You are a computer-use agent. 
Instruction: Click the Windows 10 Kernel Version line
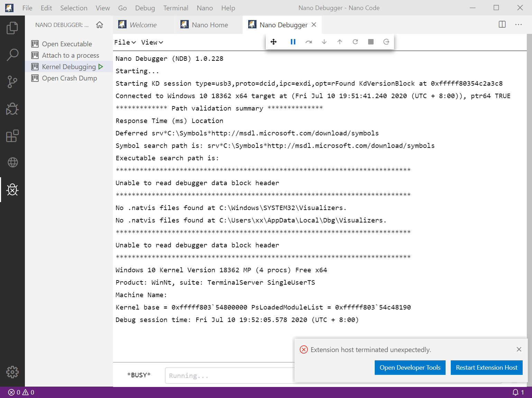click(x=221, y=270)
